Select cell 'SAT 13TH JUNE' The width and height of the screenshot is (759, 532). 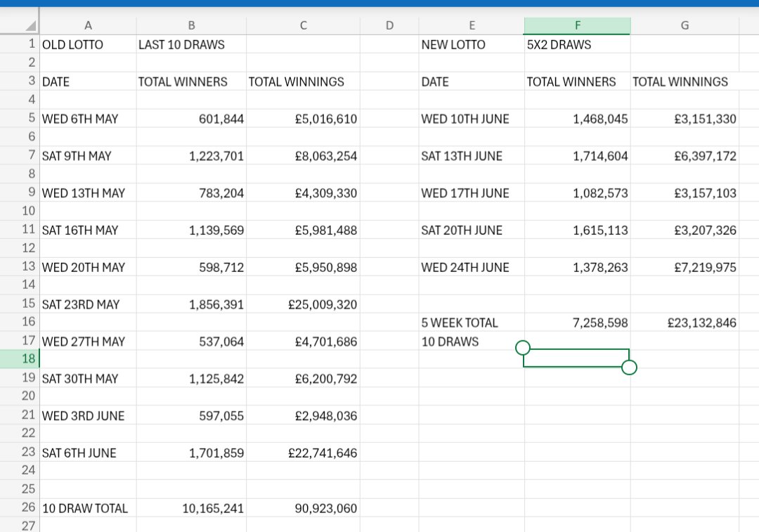tap(472, 156)
